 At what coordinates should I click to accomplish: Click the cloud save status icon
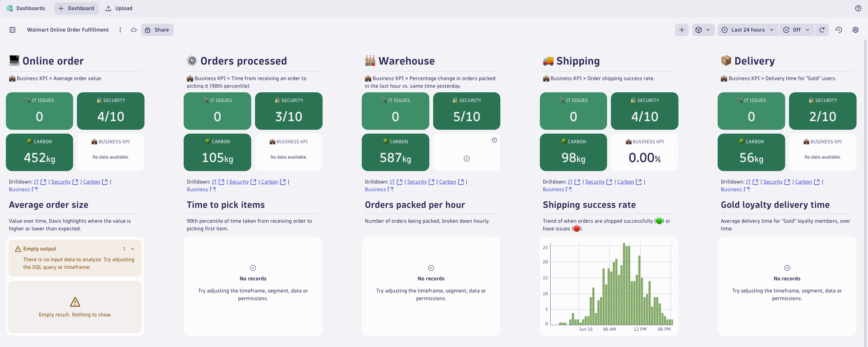coord(134,30)
